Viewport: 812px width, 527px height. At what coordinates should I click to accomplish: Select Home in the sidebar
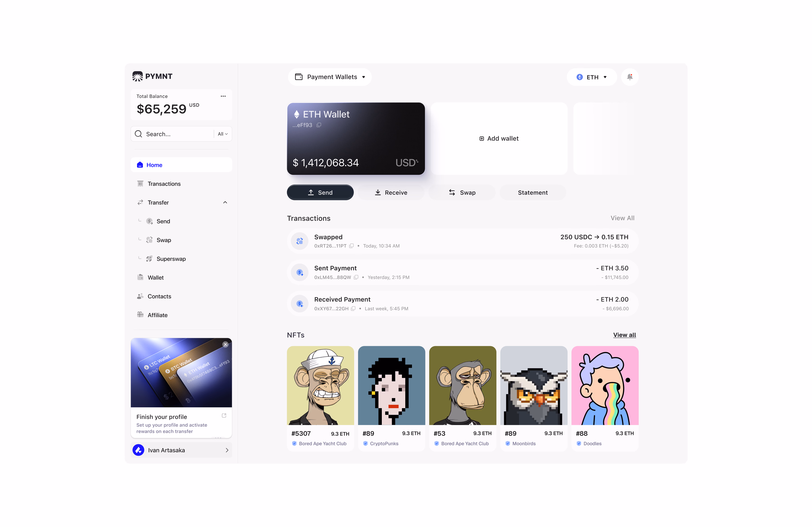[x=154, y=165]
